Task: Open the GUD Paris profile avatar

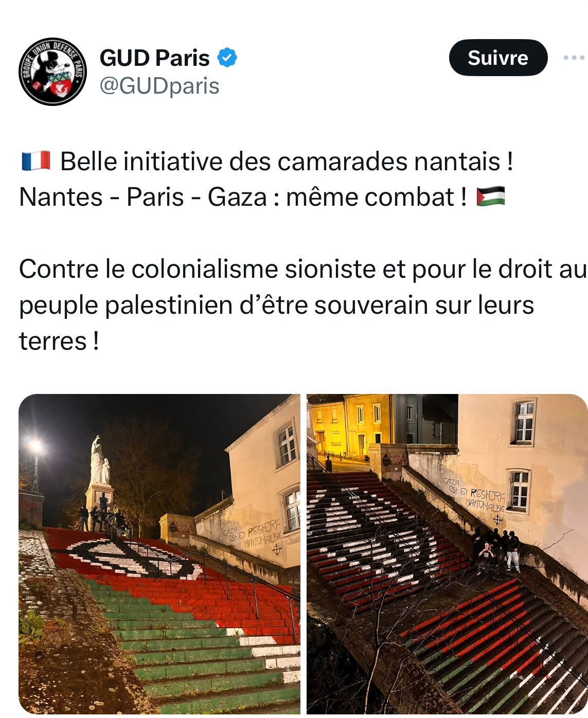Action: [x=53, y=72]
